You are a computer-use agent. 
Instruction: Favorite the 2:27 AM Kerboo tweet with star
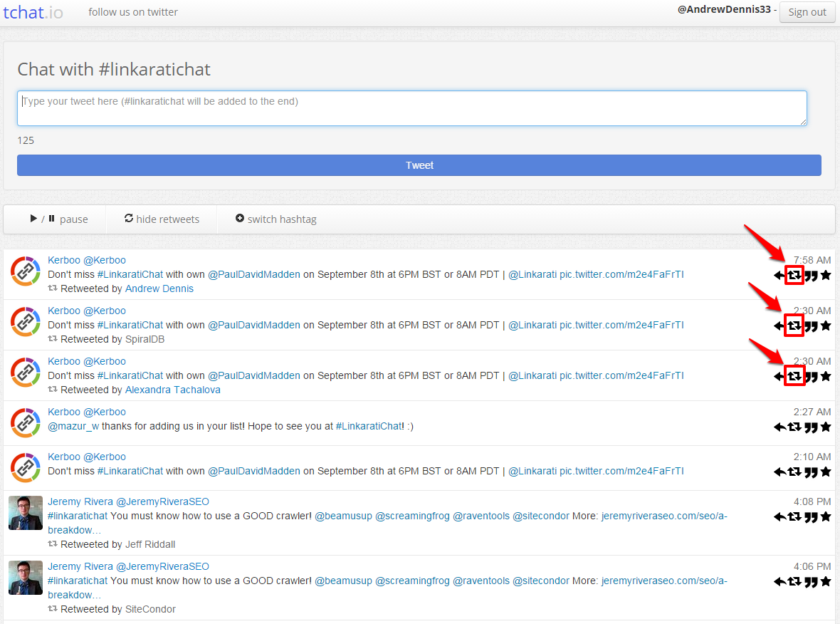pyautogui.click(x=826, y=427)
